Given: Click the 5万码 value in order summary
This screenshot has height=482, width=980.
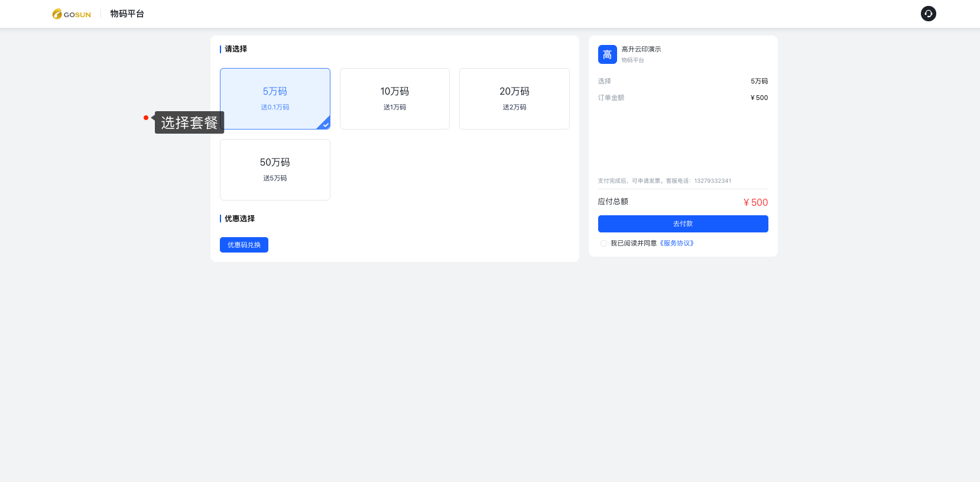Looking at the screenshot, I should coord(760,81).
